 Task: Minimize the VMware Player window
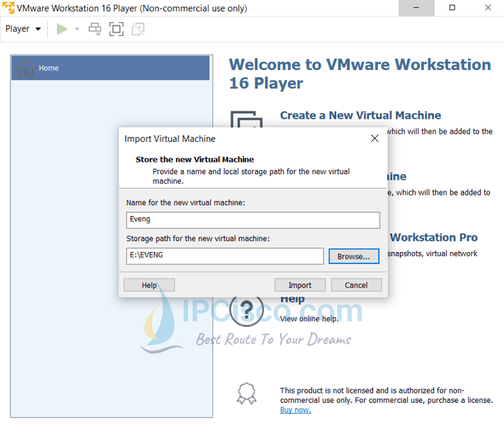pyautogui.click(x=416, y=8)
